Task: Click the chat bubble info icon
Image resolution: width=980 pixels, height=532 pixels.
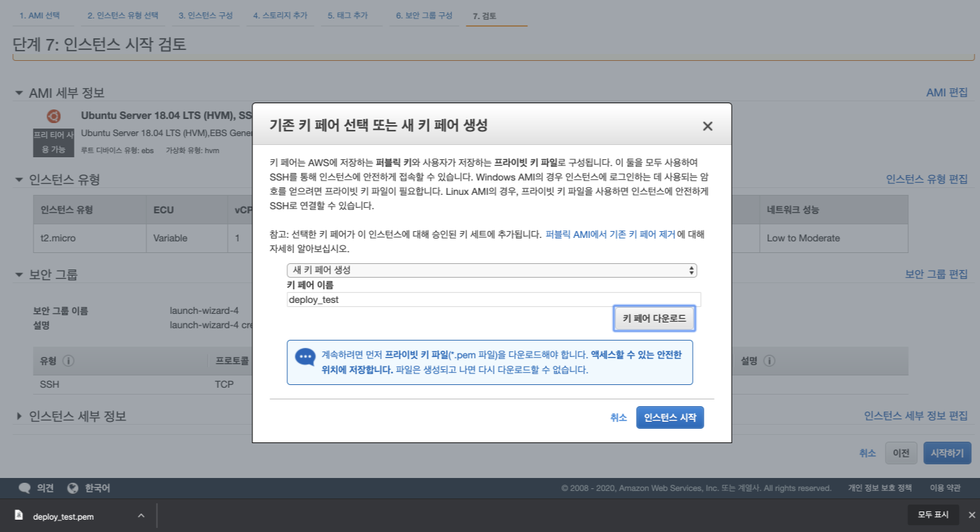Action: point(305,358)
